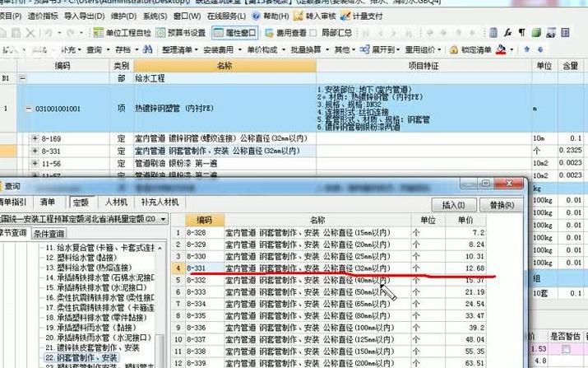The width and height of the screenshot is (588, 368).
Task: Select the 定额 tab
Action: (81, 203)
